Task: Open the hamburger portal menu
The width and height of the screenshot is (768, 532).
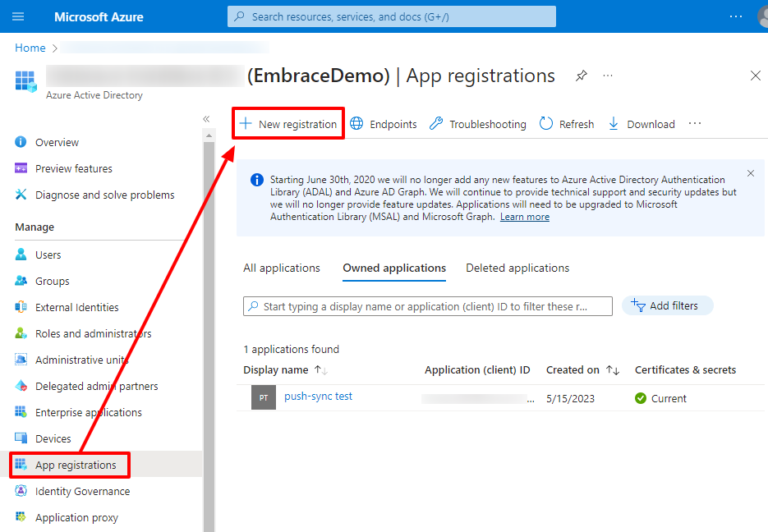Action: (x=18, y=16)
